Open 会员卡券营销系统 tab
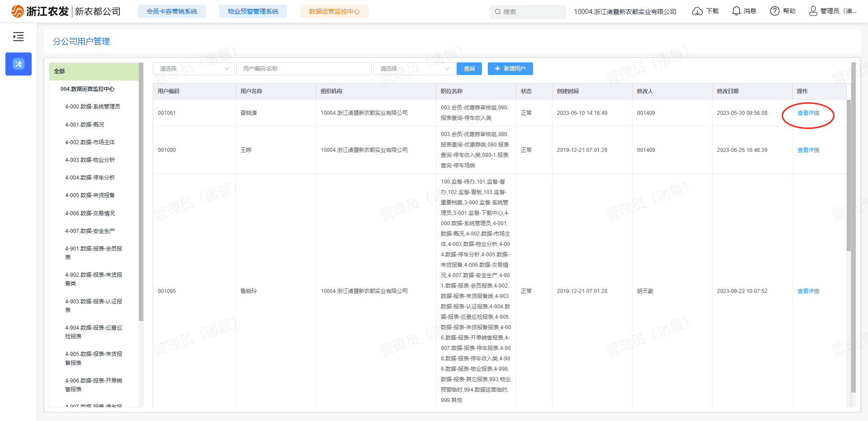Image resolution: width=868 pixels, height=421 pixels. click(172, 11)
